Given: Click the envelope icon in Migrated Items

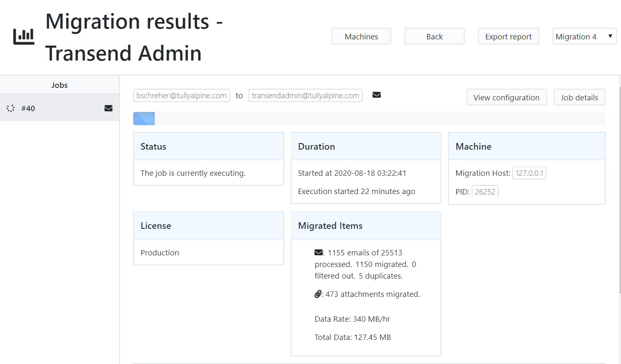Looking at the screenshot, I should coord(319,252).
